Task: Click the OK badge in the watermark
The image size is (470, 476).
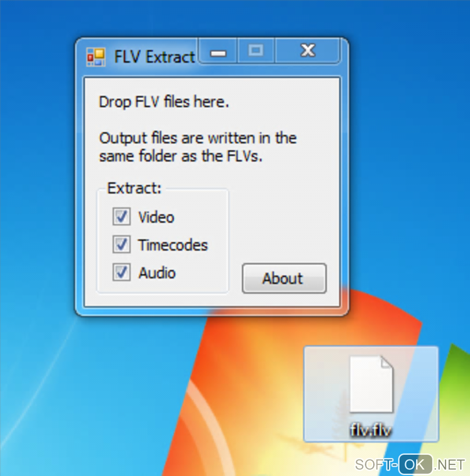Action: [x=415, y=464]
